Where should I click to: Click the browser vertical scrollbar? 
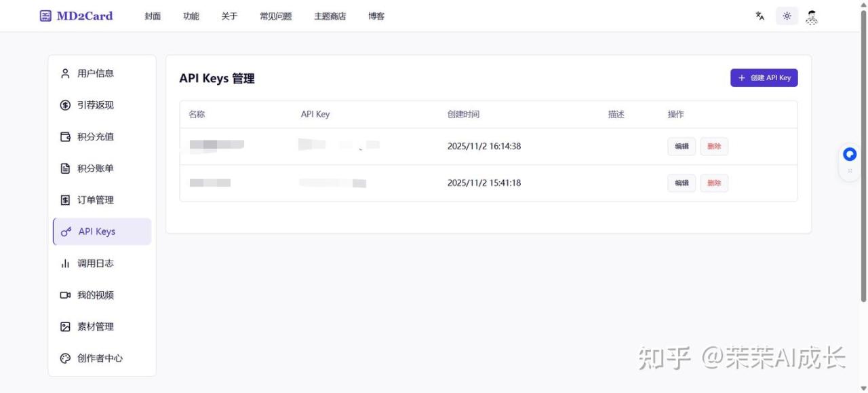pyautogui.click(x=863, y=156)
